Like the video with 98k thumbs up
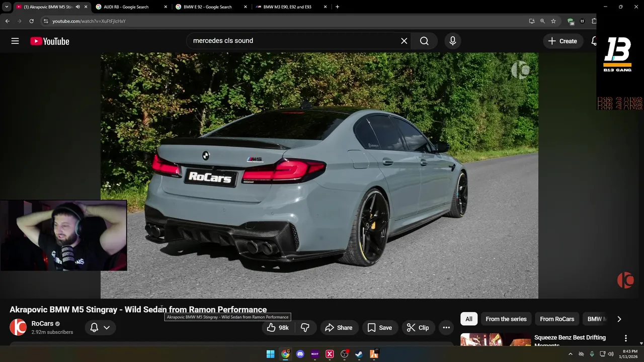The width and height of the screenshot is (644, 362). (277, 327)
